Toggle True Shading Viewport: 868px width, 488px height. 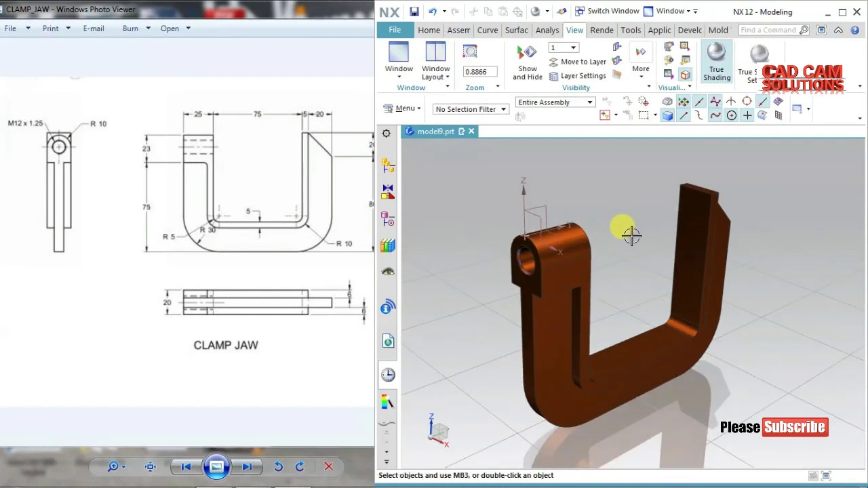tap(716, 62)
